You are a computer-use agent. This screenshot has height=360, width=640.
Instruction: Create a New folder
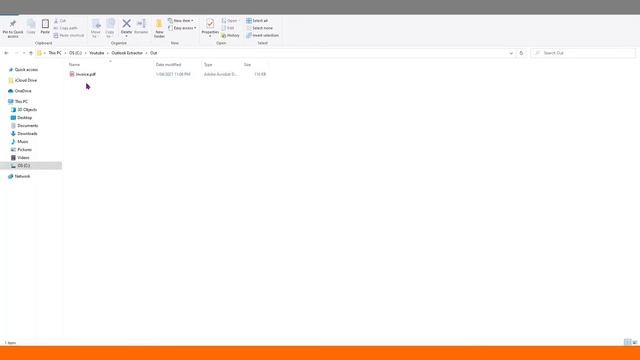tap(159, 29)
